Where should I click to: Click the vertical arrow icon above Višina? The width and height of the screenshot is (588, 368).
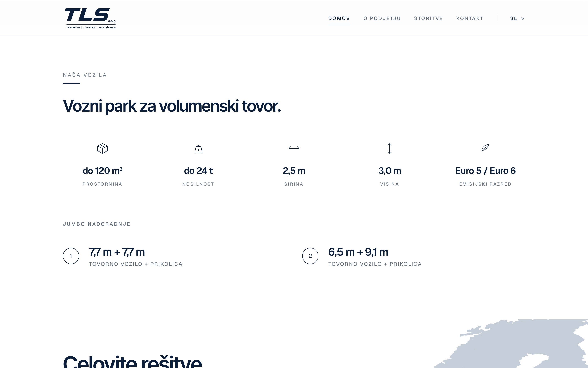(390, 148)
